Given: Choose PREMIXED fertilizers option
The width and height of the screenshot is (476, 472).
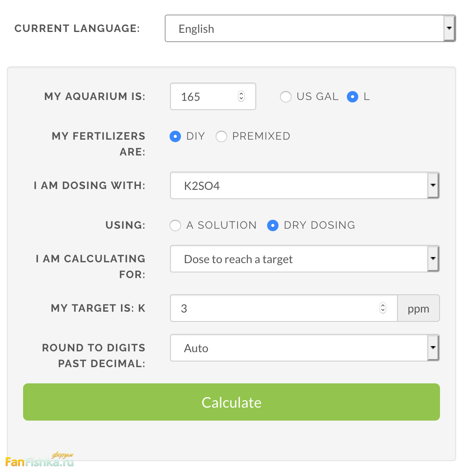Looking at the screenshot, I should [221, 136].
